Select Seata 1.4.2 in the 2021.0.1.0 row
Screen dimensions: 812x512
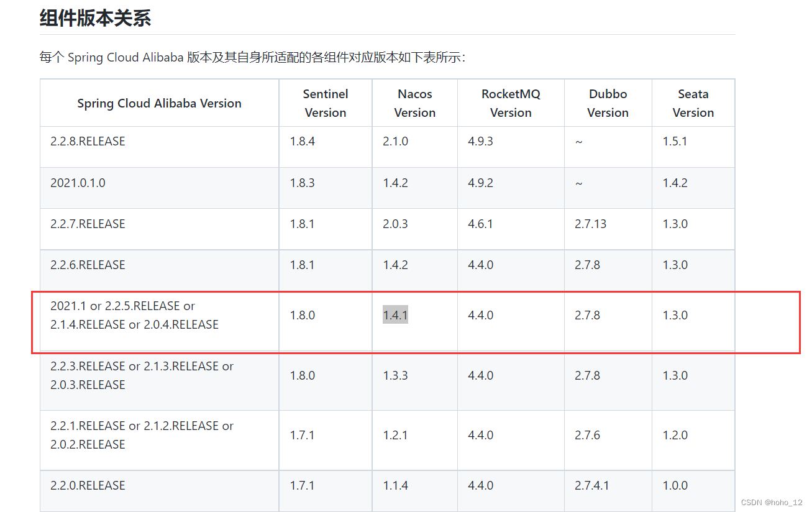(x=693, y=188)
